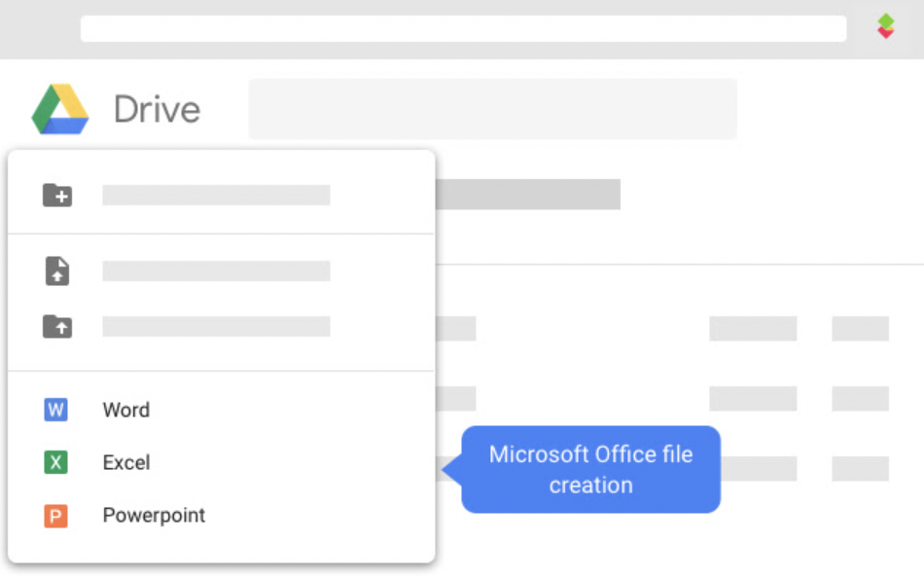Select the placeholder label beside new folder icon
This screenshot has width=924, height=578.
[x=216, y=195]
